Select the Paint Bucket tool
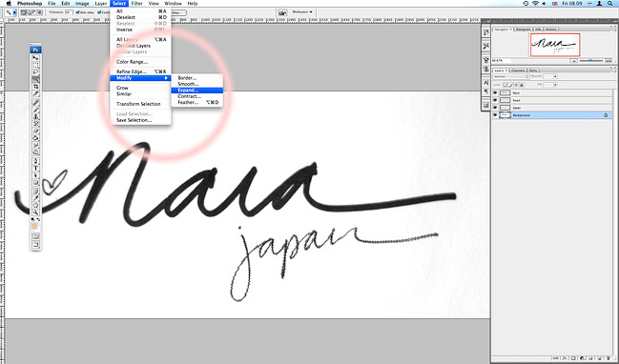This screenshot has width=619, height=364. pos(35,138)
